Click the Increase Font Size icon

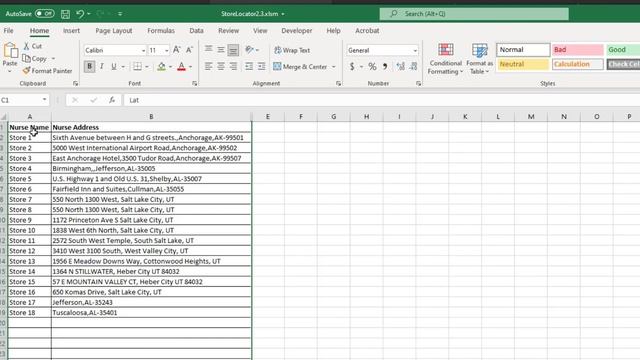(x=177, y=50)
